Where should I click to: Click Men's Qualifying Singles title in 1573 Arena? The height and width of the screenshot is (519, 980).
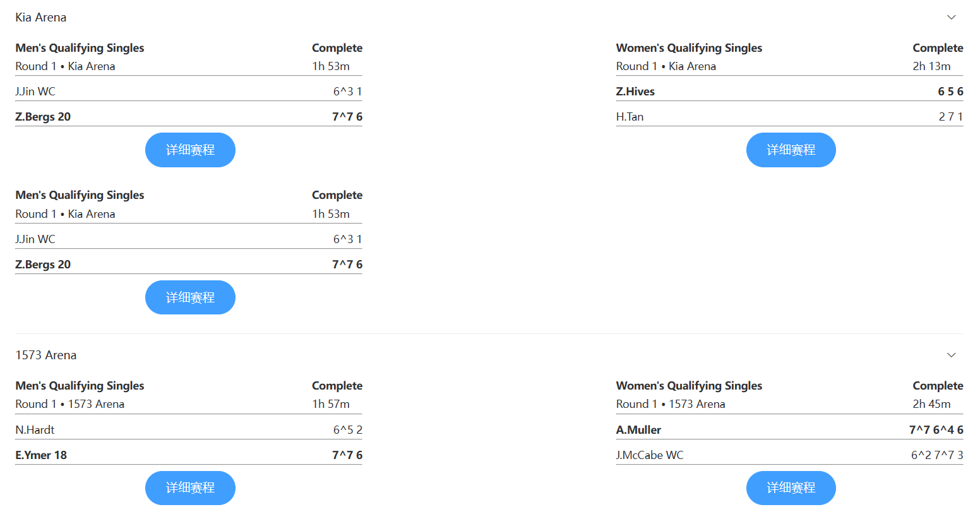pos(80,386)
